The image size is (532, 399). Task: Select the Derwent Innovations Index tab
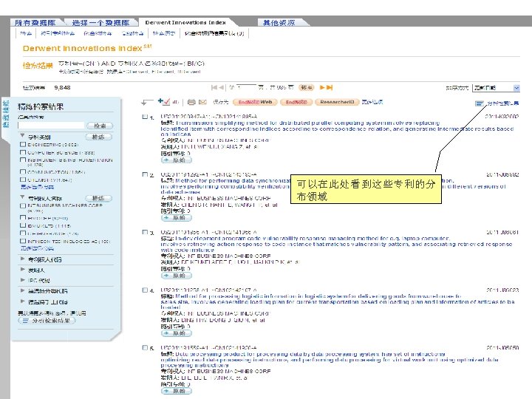[185, 22]
